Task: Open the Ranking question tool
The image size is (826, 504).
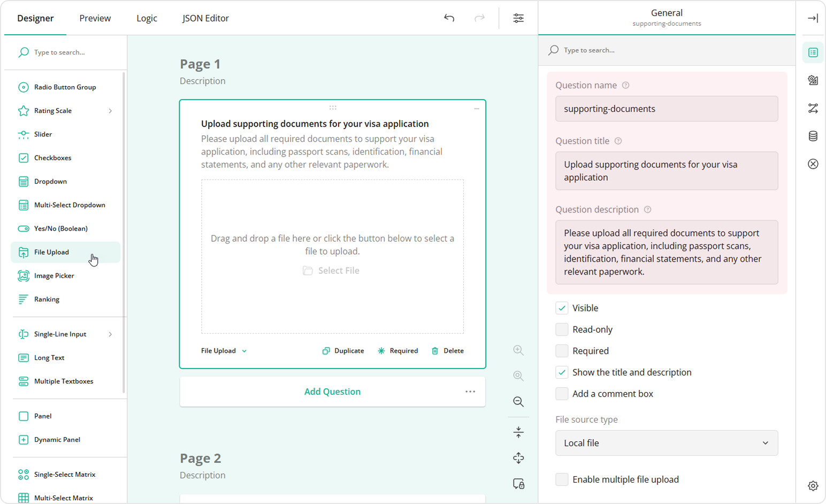Action: (45, 299)
